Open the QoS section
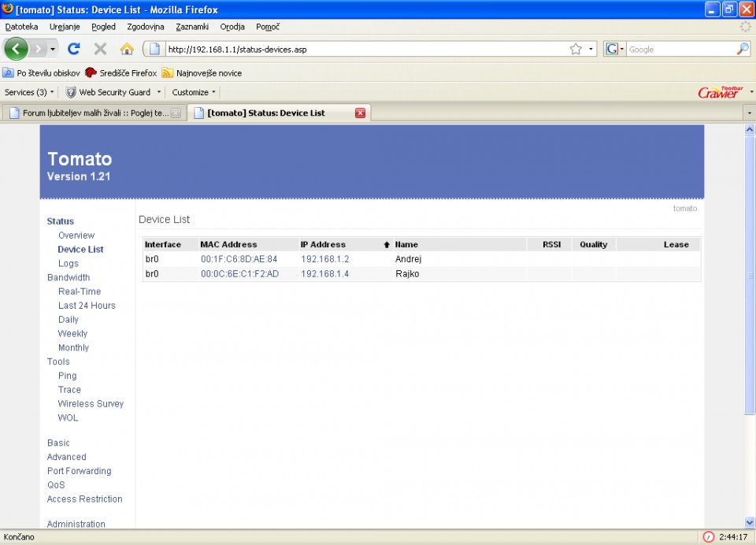756x545 pixels. point(56,484)
